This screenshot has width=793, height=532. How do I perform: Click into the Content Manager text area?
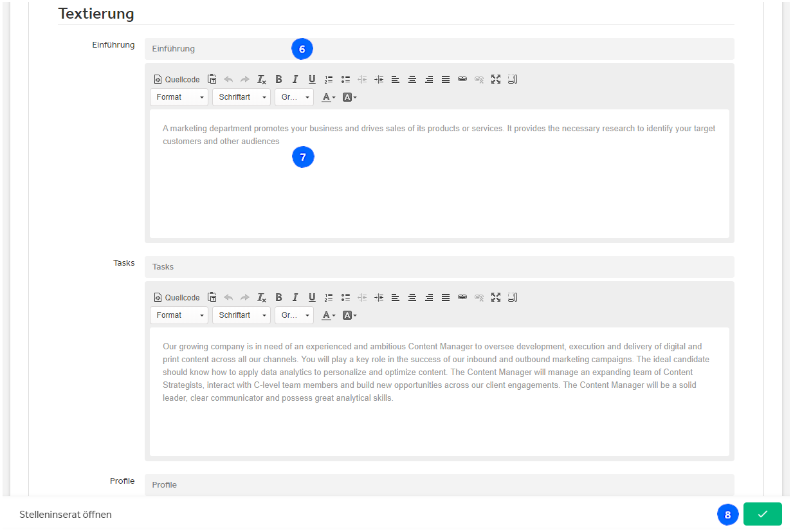(439, 392)
